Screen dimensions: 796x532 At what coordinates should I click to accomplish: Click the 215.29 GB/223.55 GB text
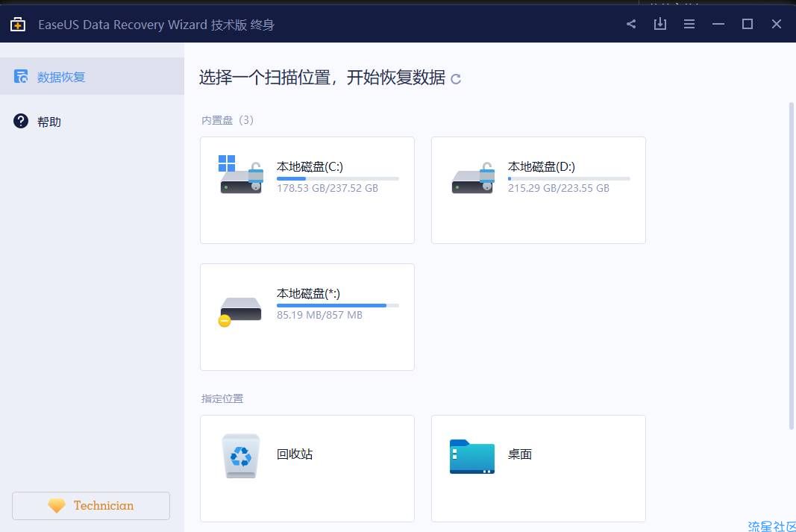click(x=559, y=188)
